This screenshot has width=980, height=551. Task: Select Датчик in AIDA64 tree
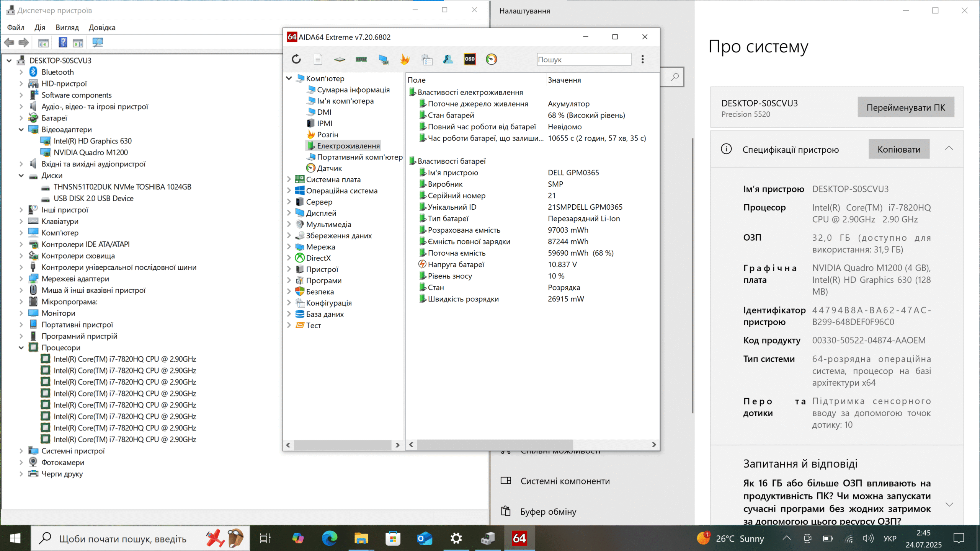pos(329,168)
